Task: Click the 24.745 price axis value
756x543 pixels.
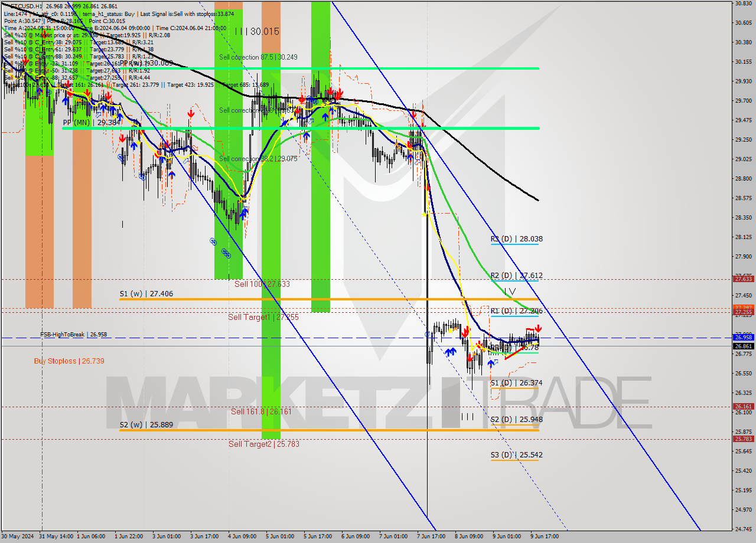Action: (x=743, y=529)
